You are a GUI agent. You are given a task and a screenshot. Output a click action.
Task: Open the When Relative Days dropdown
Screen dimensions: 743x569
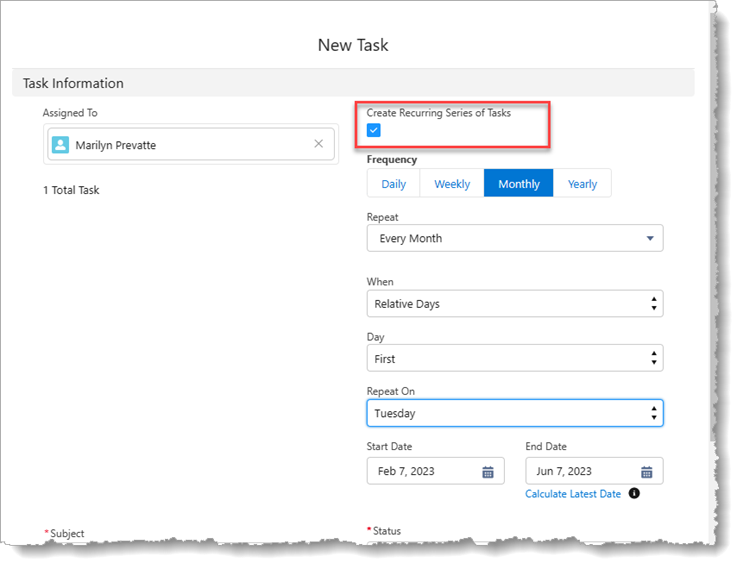tap(514, 304)
